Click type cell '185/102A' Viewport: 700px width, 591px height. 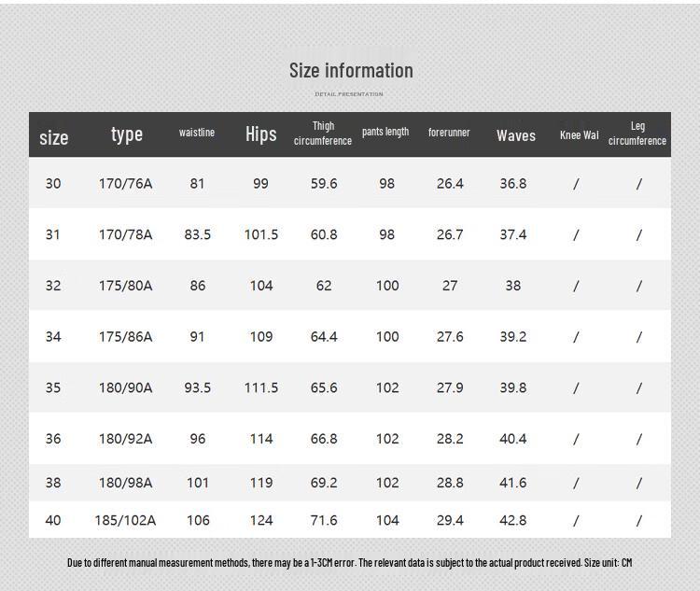click(x=125, y=520)
